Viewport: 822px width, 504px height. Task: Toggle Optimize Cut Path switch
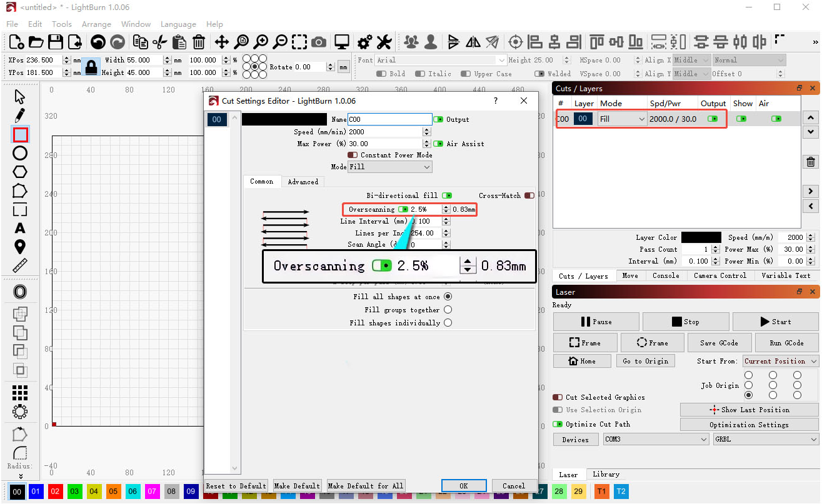[558, 424]
